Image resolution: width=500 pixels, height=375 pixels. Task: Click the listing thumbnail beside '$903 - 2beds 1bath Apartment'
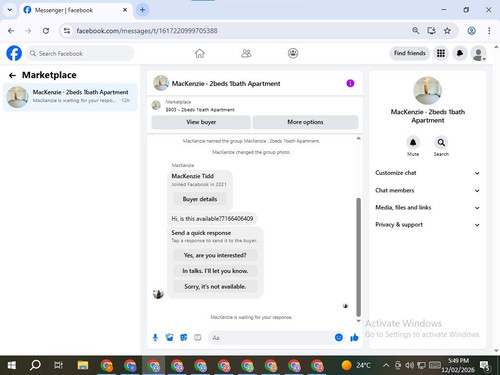[x=156, y=106]
